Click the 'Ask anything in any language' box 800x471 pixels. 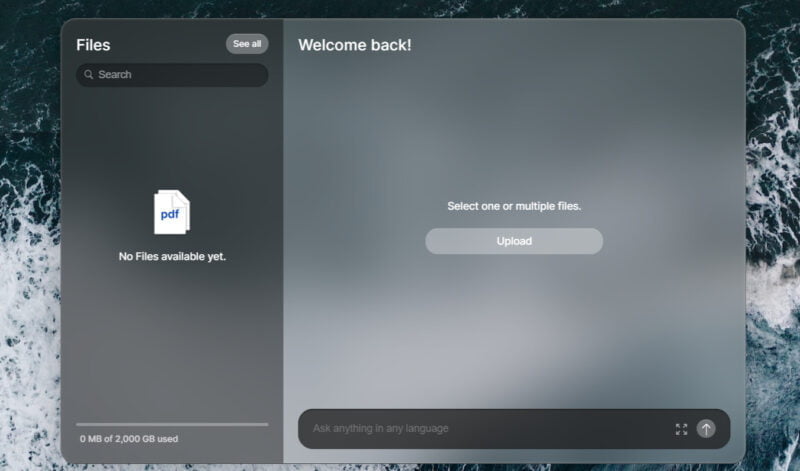click(x=480, y=429)
